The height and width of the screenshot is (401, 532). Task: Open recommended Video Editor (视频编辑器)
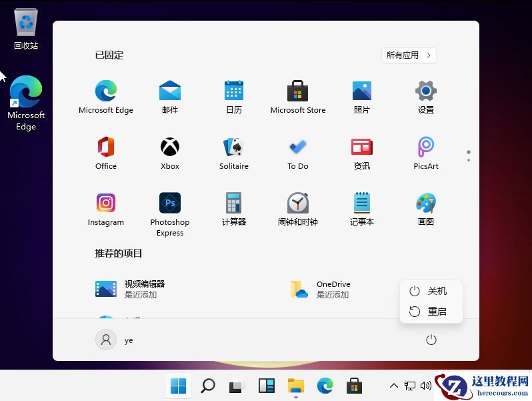point(131,289)
